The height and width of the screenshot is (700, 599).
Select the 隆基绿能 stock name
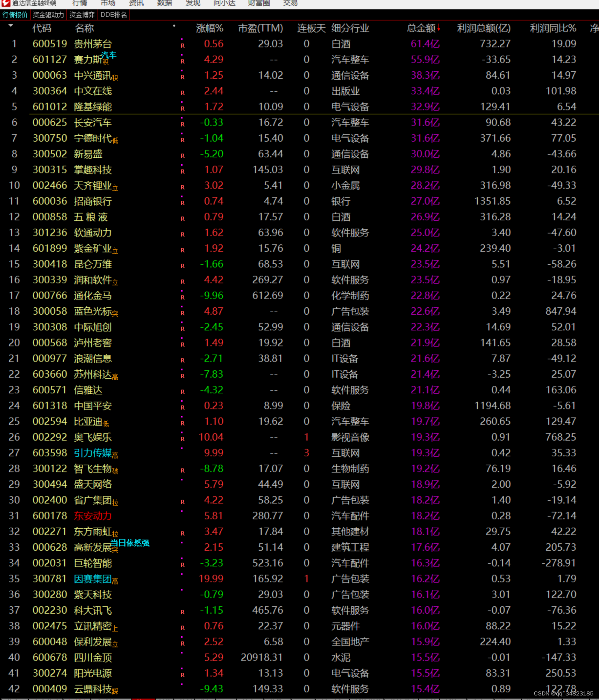pyautogui.click(x=93, y=107)
